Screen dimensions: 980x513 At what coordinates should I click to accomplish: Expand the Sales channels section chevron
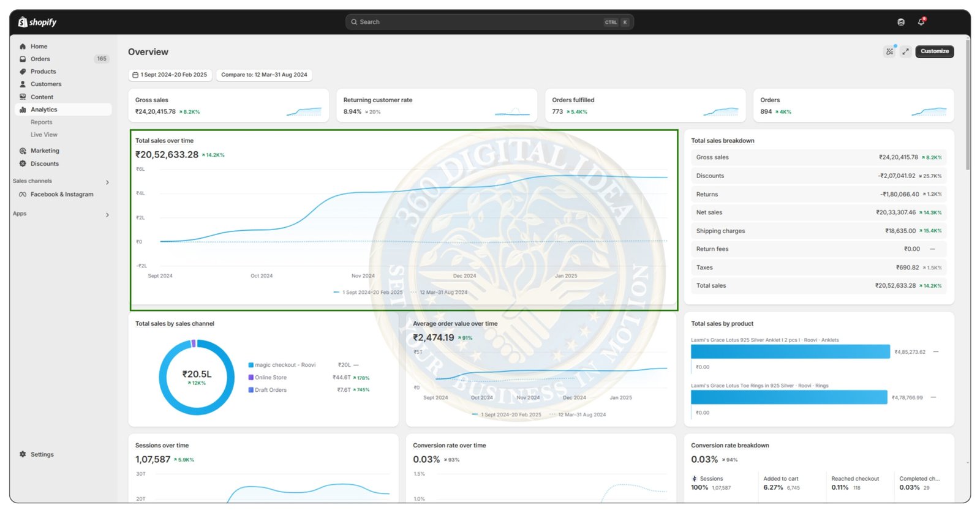tap(107, 182)
